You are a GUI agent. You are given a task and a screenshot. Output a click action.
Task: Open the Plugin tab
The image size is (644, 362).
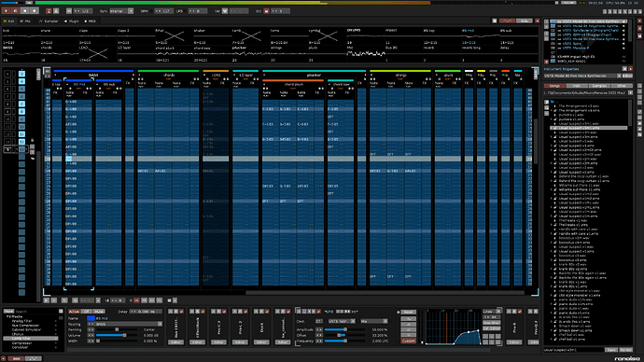point(72,21)
